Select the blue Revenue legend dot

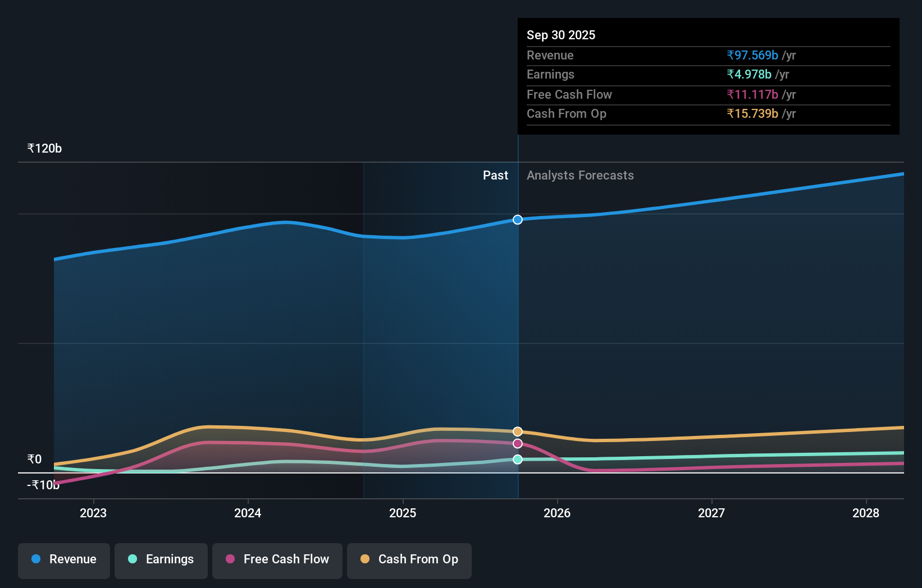[x=35, y=559]
